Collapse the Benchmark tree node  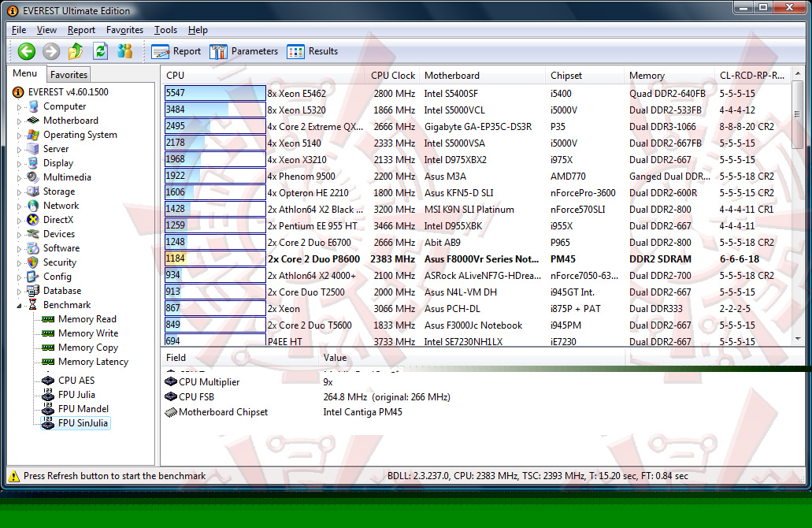[x=19, y=306]
